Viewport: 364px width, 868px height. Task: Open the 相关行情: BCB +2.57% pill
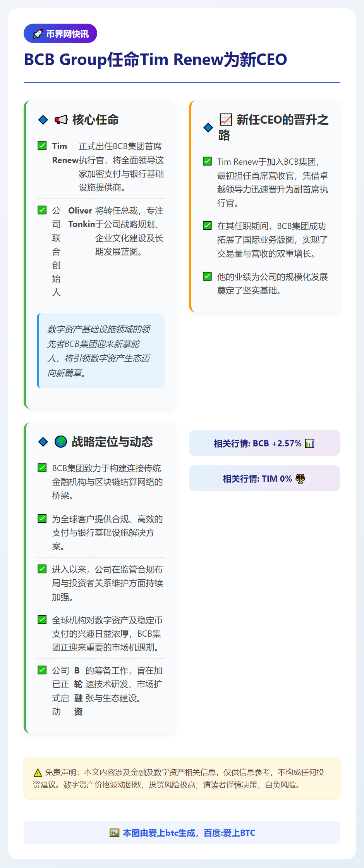pos(264,443)
